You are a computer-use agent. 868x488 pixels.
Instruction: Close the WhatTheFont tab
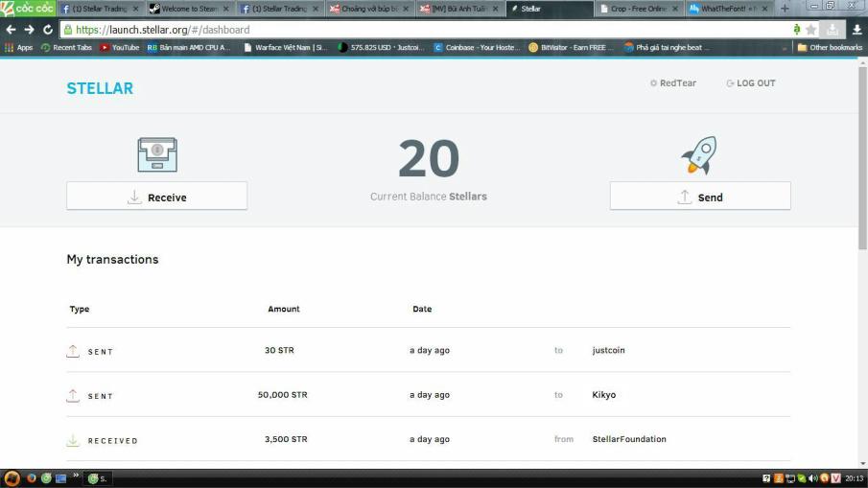point(764,9)
